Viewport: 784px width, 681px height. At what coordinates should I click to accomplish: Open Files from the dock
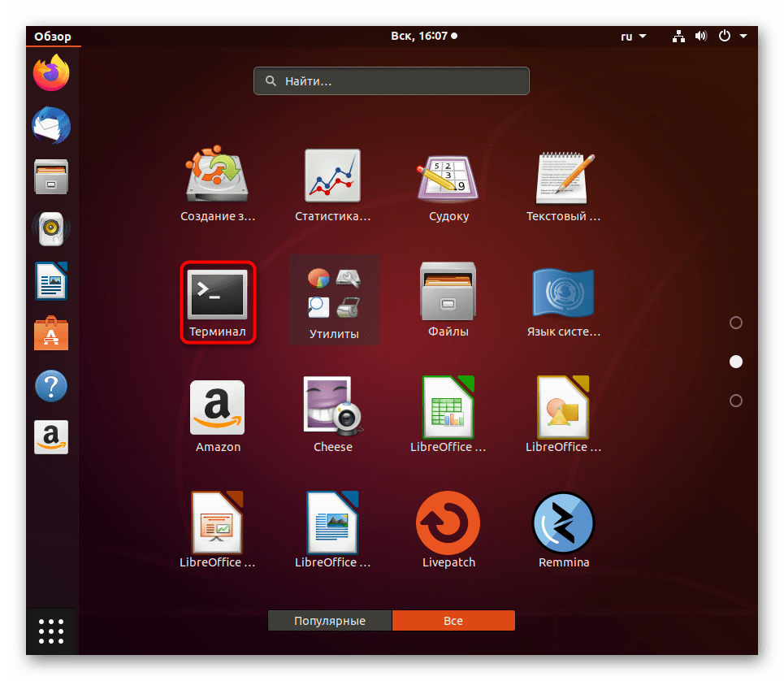(51, 177)
